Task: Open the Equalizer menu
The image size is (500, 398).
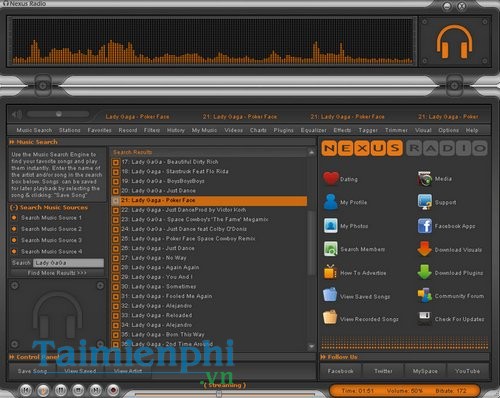Action: 313,130
